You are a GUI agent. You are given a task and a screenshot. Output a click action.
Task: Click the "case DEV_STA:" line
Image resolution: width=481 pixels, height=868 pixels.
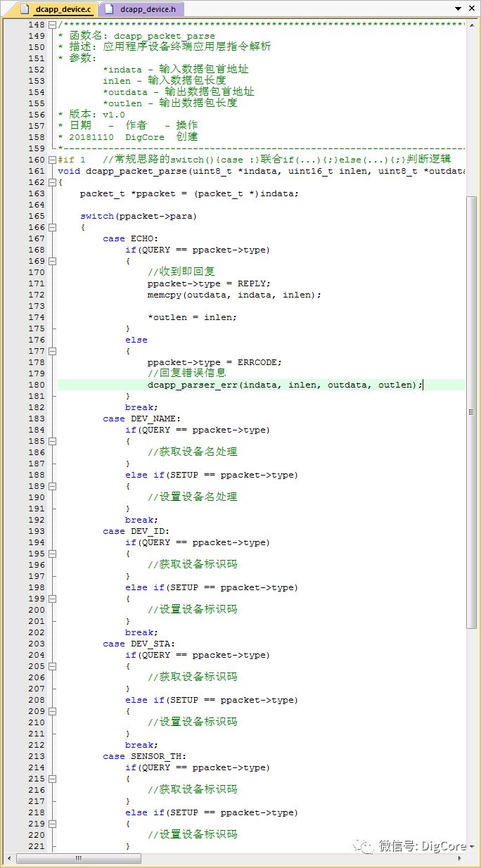(139, 644)
